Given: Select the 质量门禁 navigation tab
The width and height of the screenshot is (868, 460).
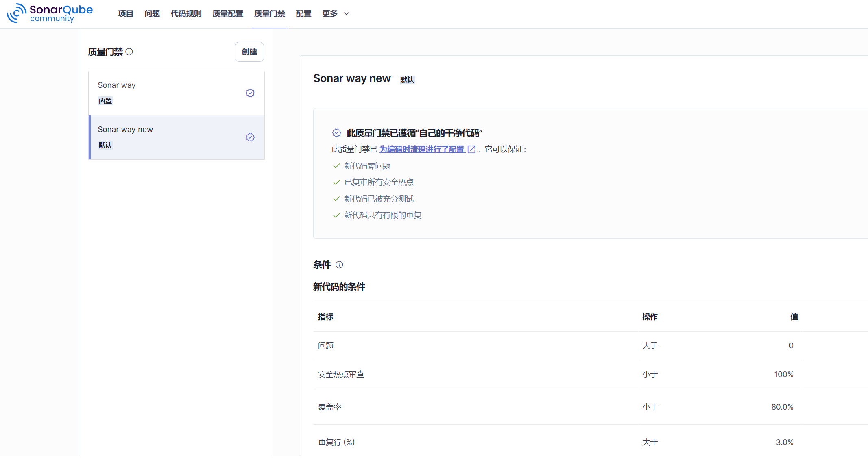Looking at the screenshot, I should pos(270,14).
